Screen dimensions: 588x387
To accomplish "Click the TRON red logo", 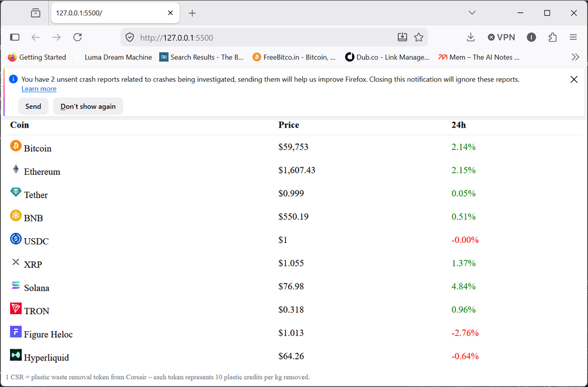I will (x=16, y=309).
